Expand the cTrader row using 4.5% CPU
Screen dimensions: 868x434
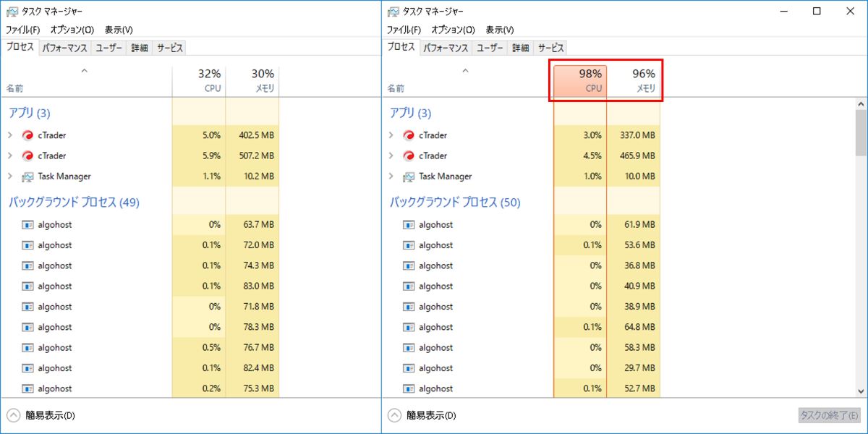pos(391,156)
